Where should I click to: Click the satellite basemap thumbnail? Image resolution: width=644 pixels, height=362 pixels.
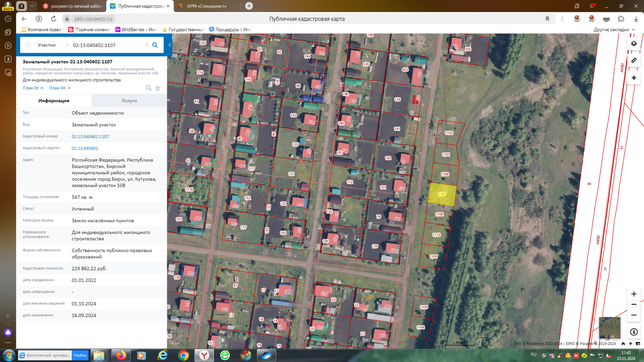610,328
